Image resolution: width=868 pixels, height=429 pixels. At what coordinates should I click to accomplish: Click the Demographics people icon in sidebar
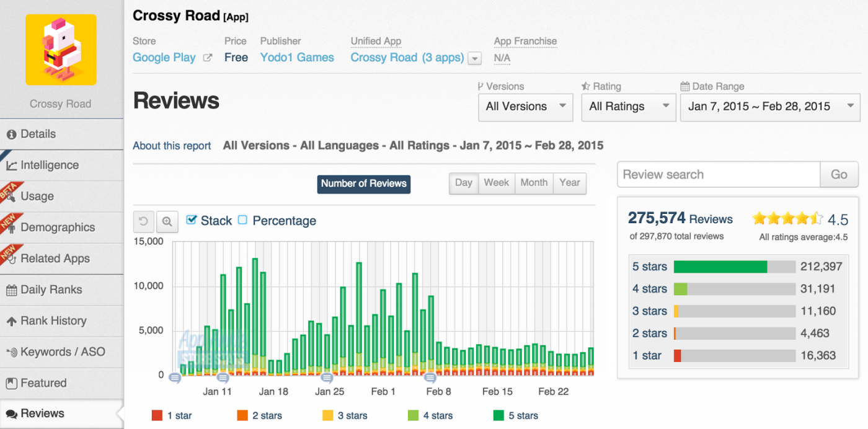11,228
